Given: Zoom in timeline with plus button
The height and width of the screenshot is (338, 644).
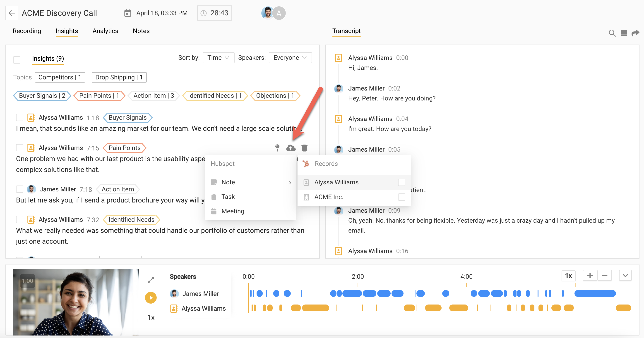Looking at the screenshot, I should [590, 276].
